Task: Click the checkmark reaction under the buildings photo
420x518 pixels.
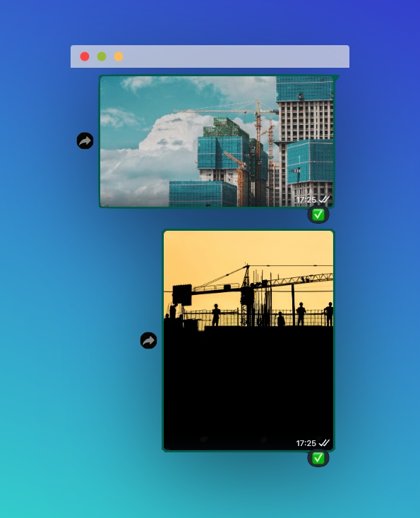Action: [318, 215]
